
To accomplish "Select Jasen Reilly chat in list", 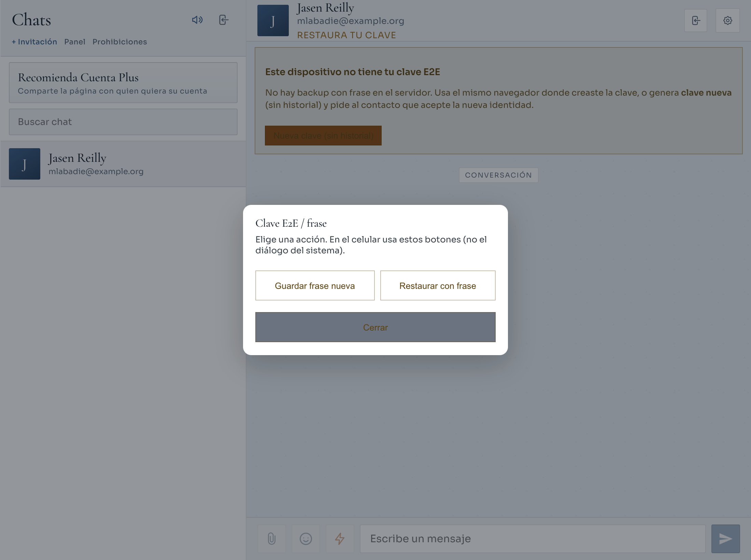I will [x=123, y=164].
